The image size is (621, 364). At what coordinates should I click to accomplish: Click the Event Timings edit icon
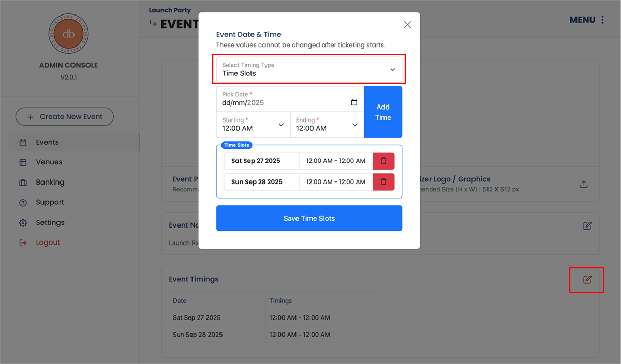587,280
